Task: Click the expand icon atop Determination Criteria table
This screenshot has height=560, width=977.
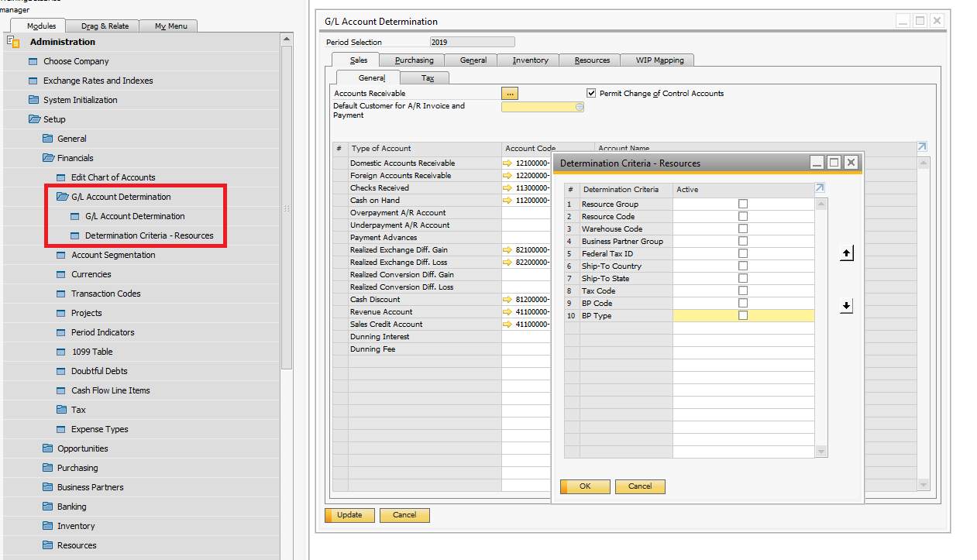Action: click(x=820, y=188)
